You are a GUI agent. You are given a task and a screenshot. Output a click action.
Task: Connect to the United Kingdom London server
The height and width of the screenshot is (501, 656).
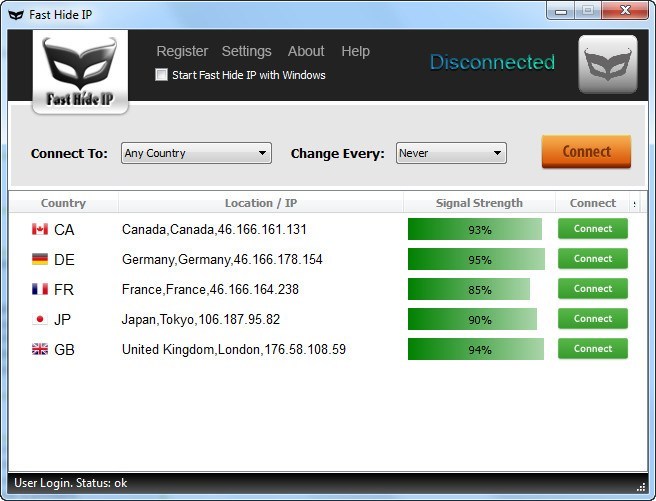point(593,349)
